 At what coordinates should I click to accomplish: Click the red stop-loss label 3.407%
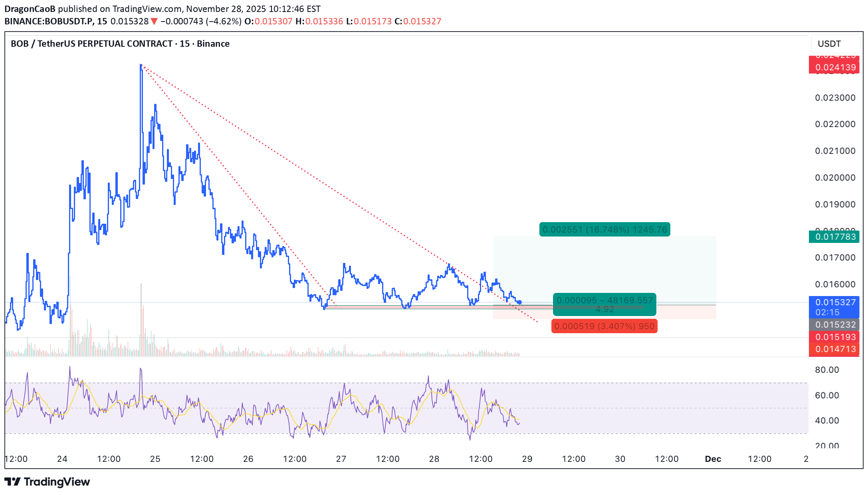604,326
